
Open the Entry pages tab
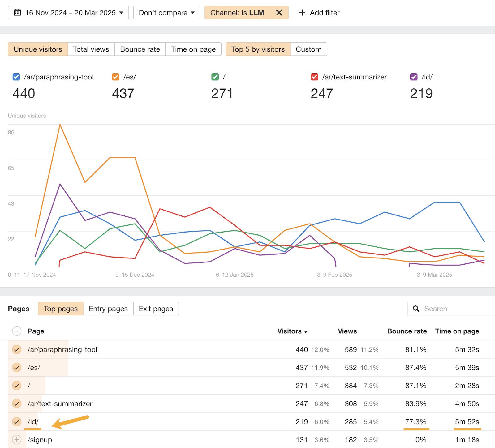108,309
